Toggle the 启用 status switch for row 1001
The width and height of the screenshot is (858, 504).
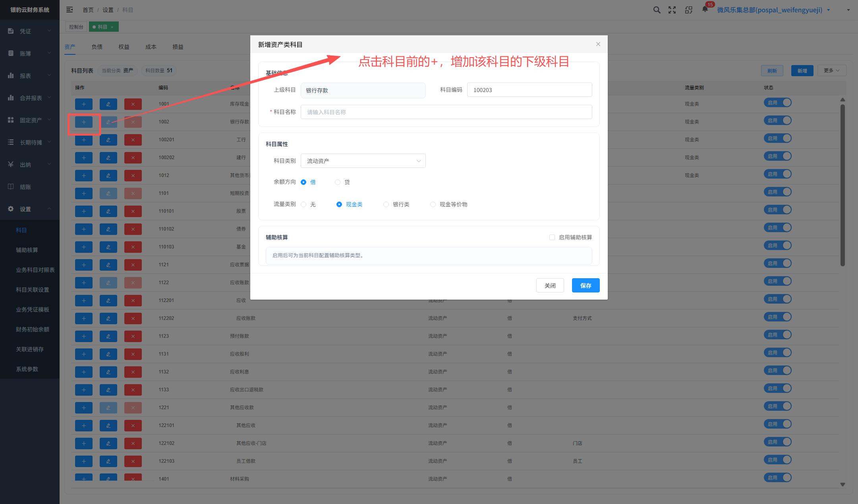coord(778,103)
